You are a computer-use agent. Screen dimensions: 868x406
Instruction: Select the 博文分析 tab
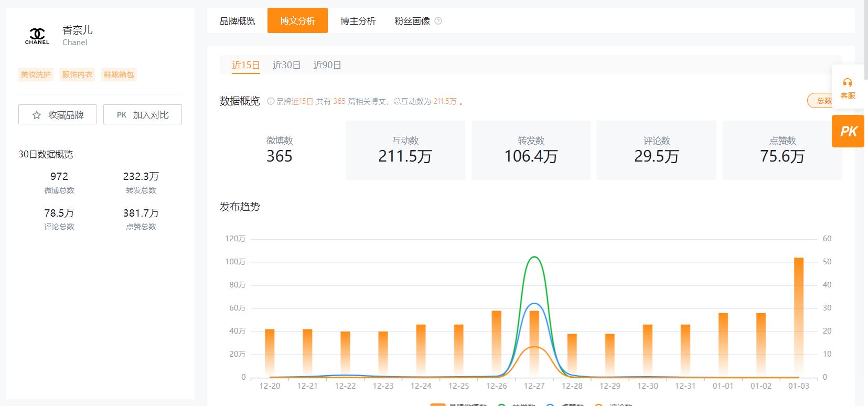[297, 20]
